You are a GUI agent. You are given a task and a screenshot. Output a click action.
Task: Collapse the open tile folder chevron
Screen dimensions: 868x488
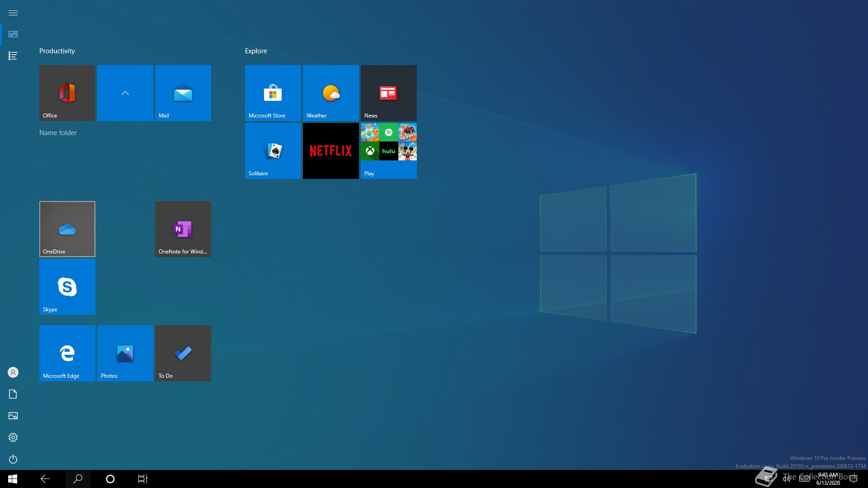point(125,93)
